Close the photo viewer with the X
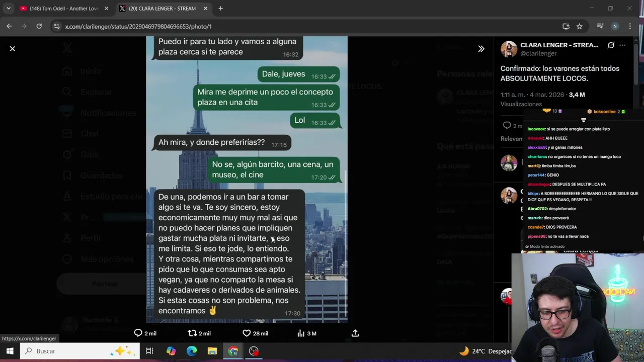This screenshot has height=362, width=644. [x=13, y=49]
